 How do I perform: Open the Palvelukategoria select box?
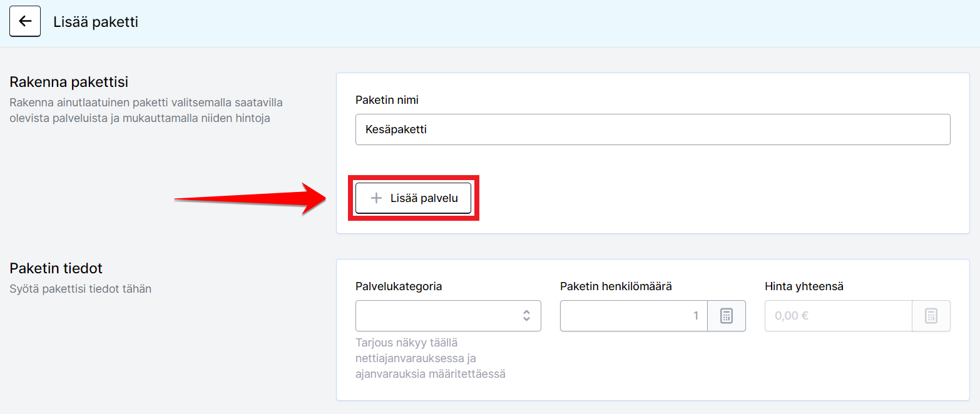[x=448, y=316]
